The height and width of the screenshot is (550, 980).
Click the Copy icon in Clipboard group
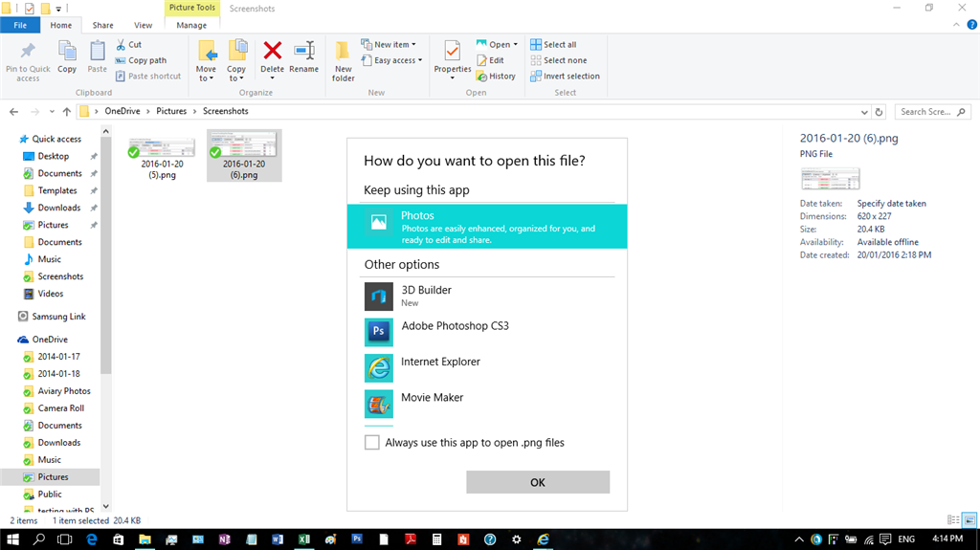(x=67, y=52)
